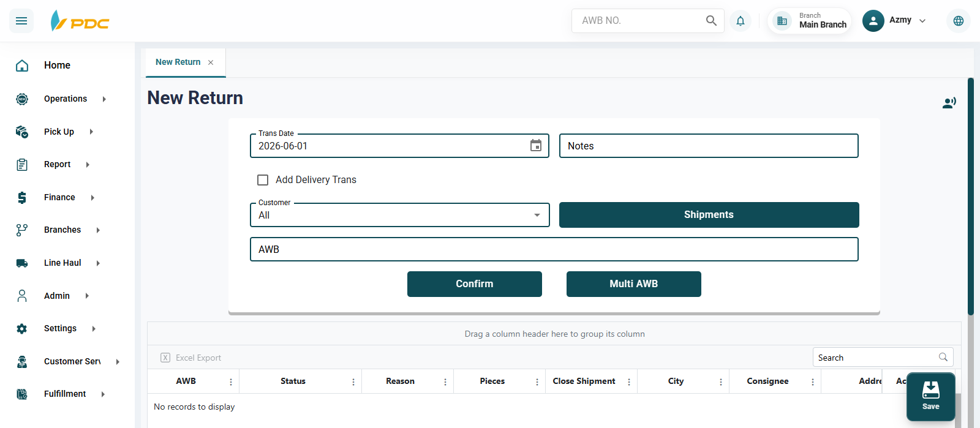Expand the Azmy user menu
The width and height of the screenshot is (980, 428).
[895, 21]
